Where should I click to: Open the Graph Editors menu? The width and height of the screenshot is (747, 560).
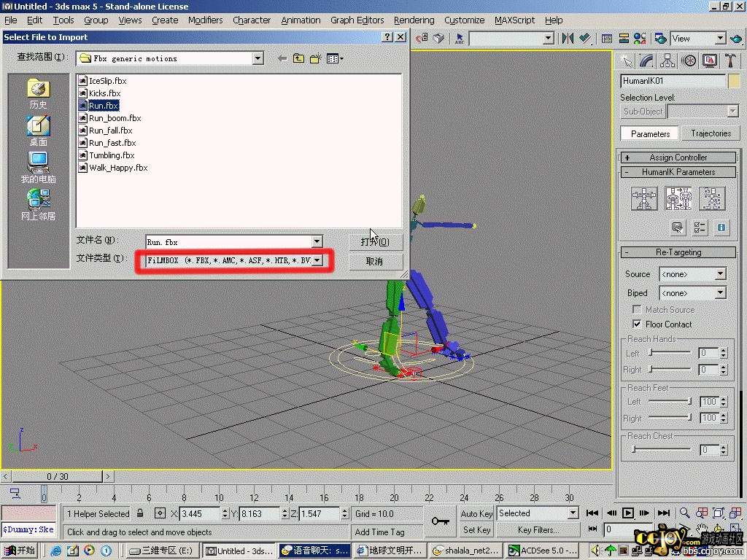point(357,20)
